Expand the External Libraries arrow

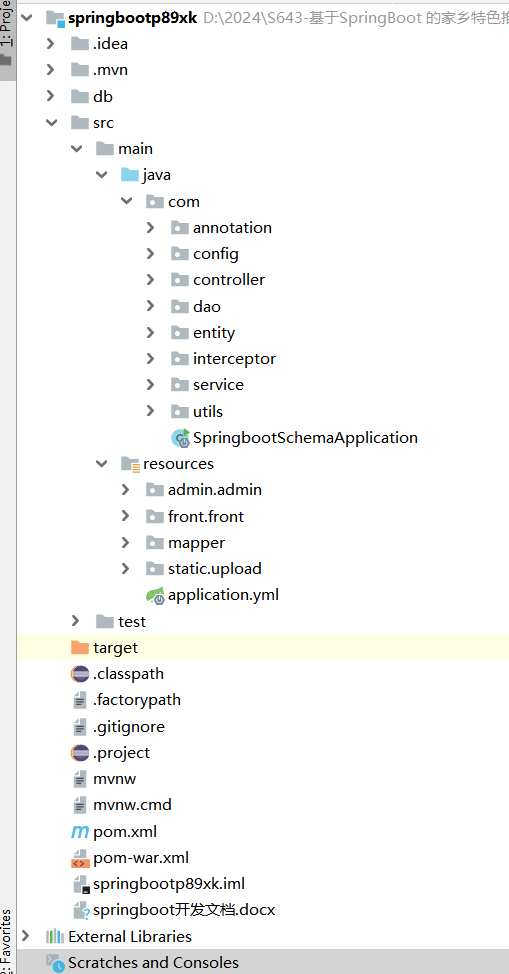tap(26, 936)
